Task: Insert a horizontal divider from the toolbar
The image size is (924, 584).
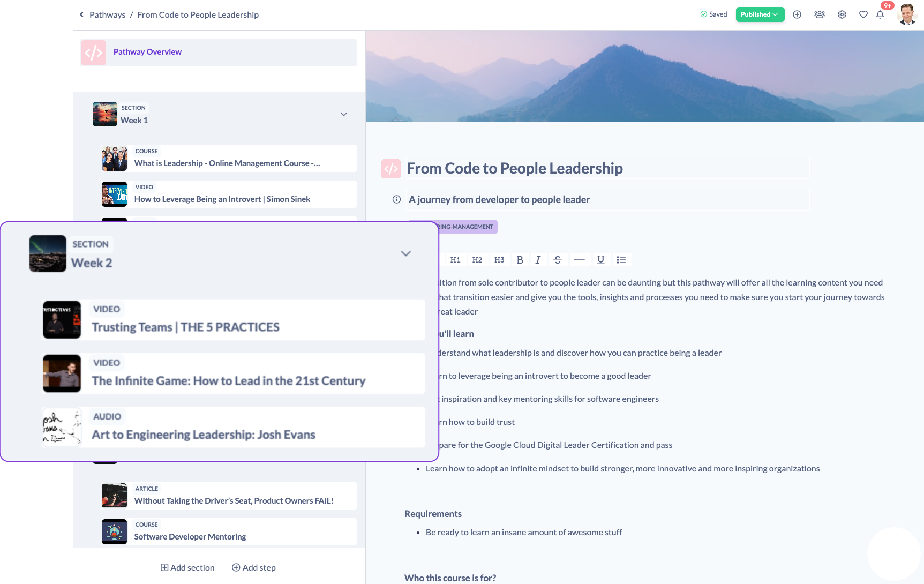Action: (x=580, y=260)
